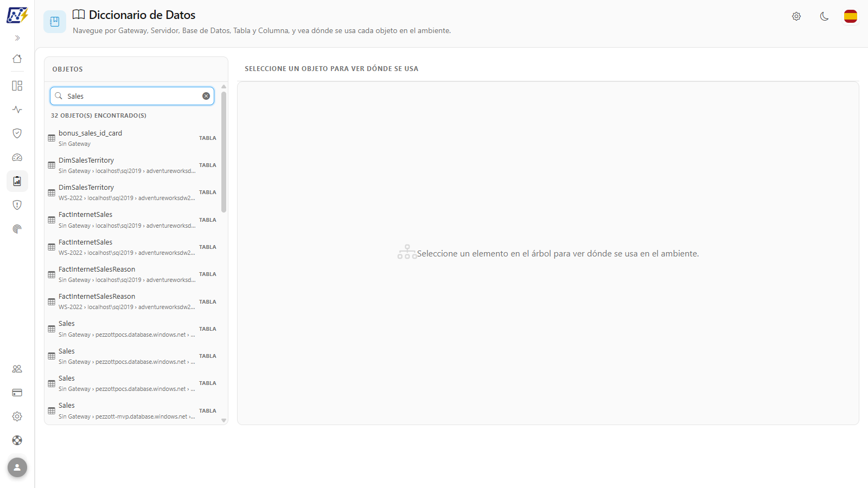The height and width of the screenshot is (488, 868).
Task: Open the credit card billing icon in the sidebar
Action: 17,393
